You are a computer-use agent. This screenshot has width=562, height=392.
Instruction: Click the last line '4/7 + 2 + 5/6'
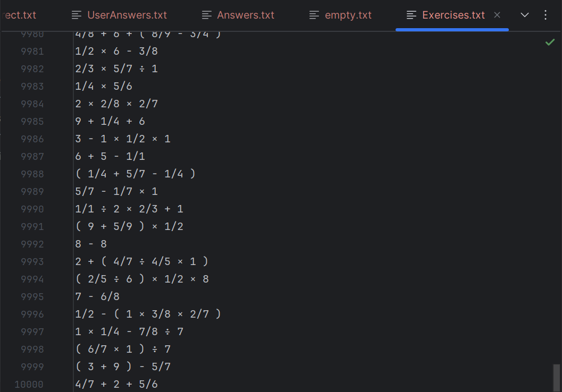click(116, 385)
